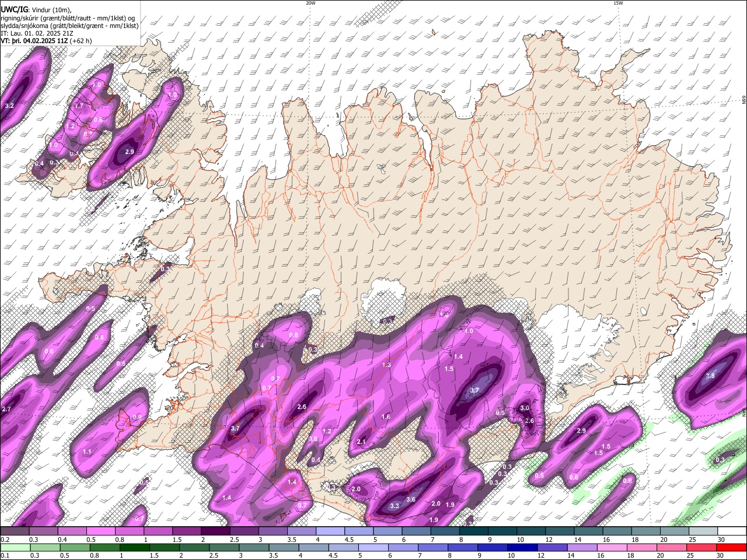This screenshot has height=560, width=747.
Task: Click the '15W' longitude label
Action: pos(617,3)
